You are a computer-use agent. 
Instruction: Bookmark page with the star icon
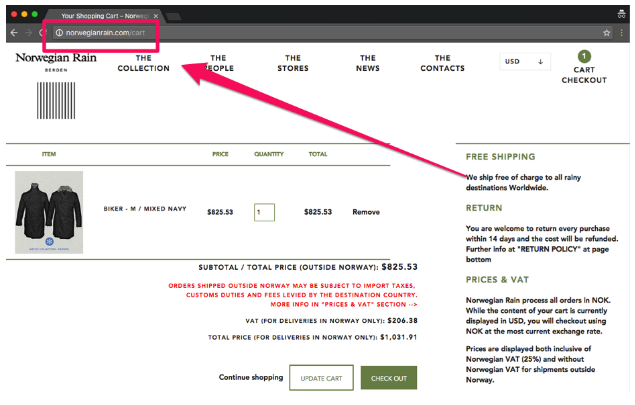(x=606, y=33)
